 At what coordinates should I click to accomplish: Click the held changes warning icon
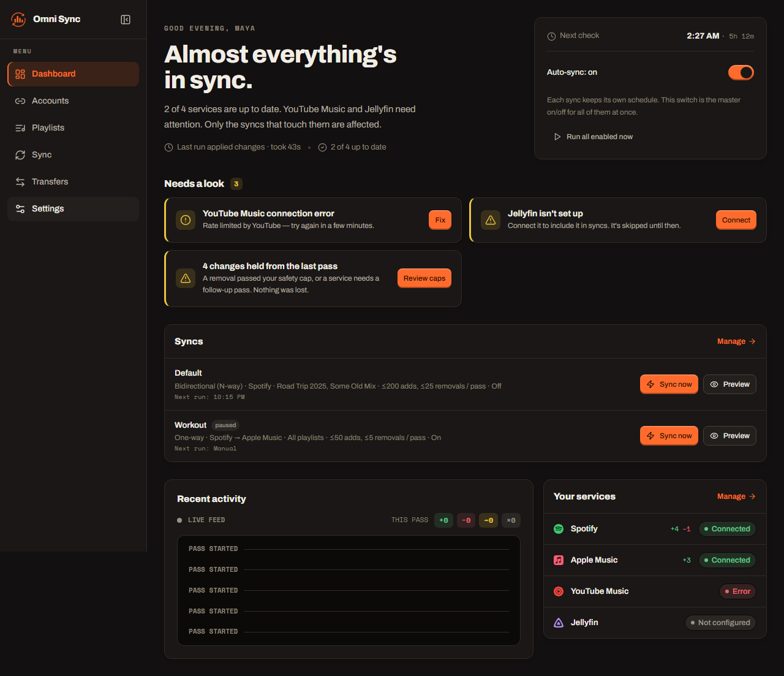point(186,278)
